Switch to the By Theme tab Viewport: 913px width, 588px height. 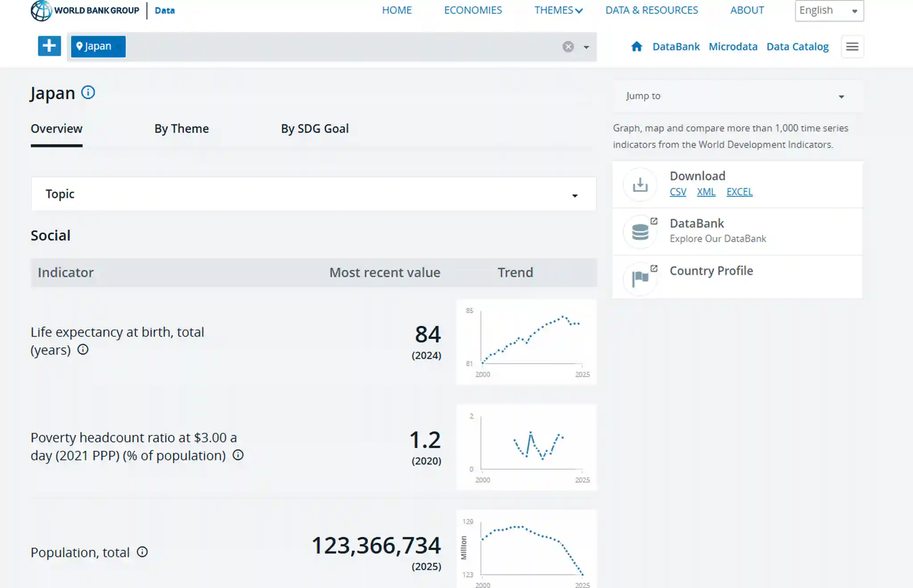tap(181, 129)
